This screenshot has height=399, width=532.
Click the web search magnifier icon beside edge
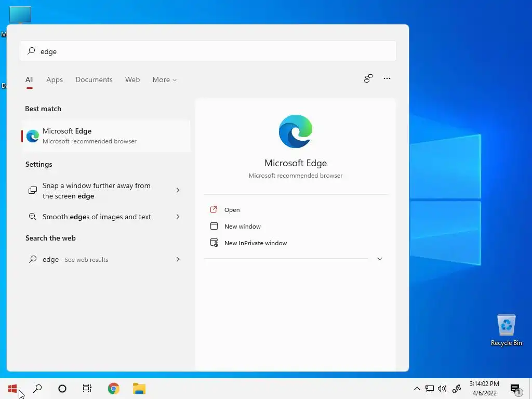33,259
